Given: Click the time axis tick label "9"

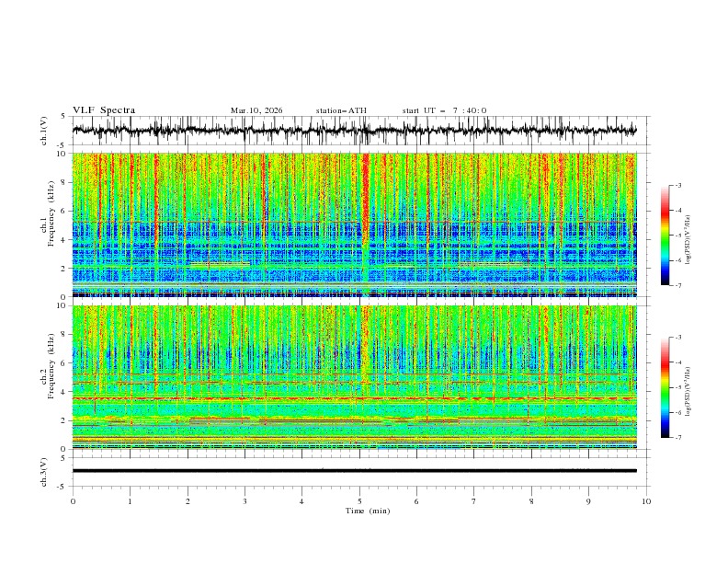Looking at the screenshot, I should 588,501.
